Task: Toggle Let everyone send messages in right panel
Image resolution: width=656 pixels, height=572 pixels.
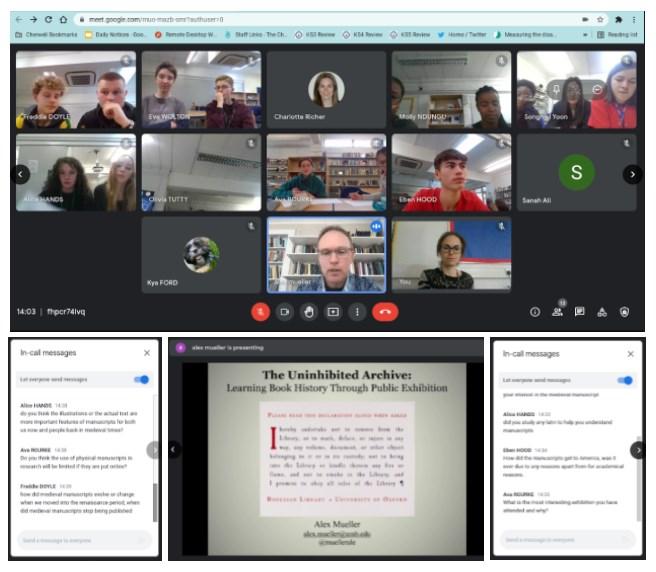Action: (625, 380)
